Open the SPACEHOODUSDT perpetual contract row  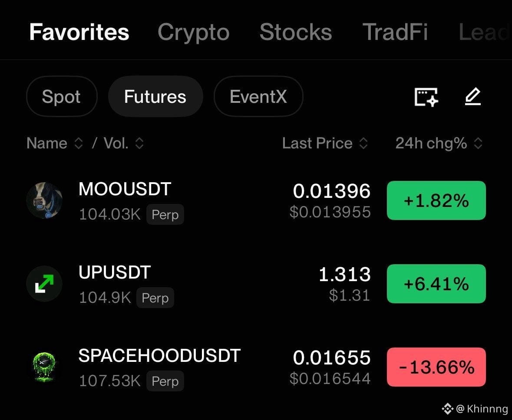pos(256,367)
